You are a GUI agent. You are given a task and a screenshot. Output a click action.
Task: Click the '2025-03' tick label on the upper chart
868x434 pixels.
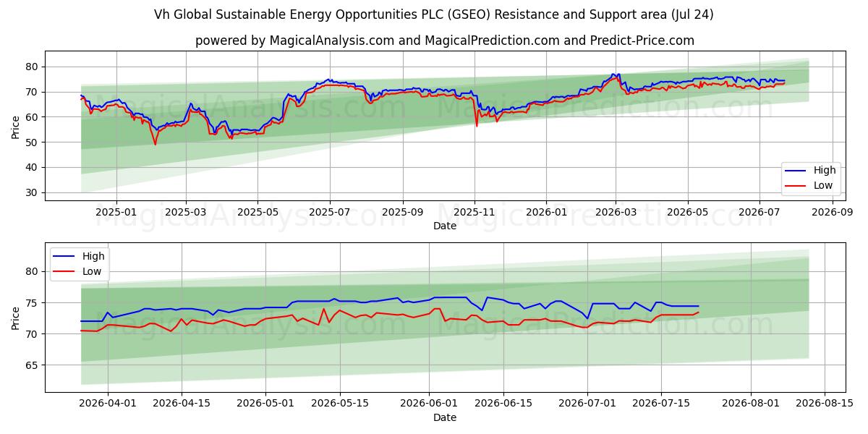(x=186, y=212)
